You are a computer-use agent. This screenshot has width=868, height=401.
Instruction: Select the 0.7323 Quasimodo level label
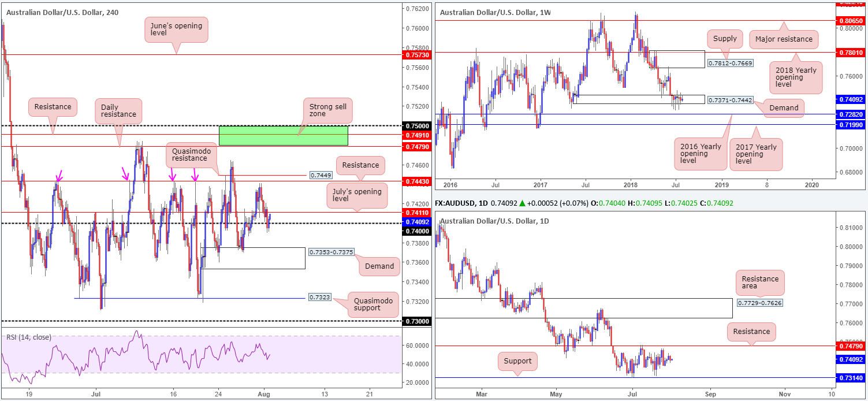(319, 298)
